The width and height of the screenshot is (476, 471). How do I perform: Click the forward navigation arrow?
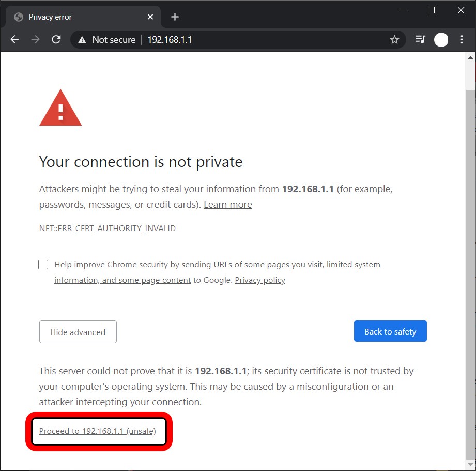click(35, 40)
